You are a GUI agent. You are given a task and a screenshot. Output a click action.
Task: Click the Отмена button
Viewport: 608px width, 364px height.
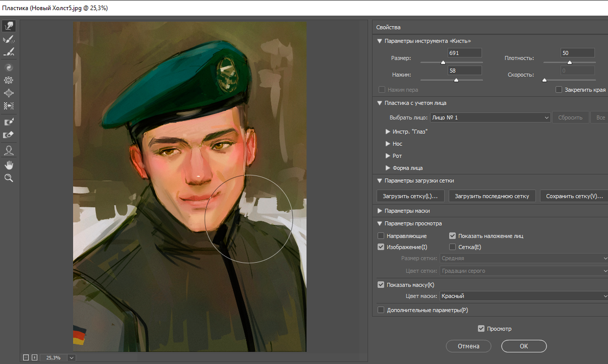pyautogui.click(x=469, y=346)
